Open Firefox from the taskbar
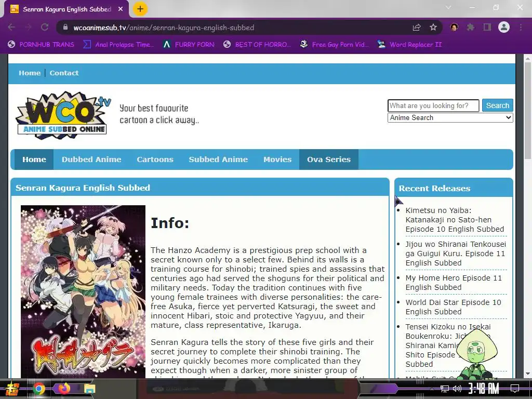The image size is (532, 399). [x=64, y=388]
